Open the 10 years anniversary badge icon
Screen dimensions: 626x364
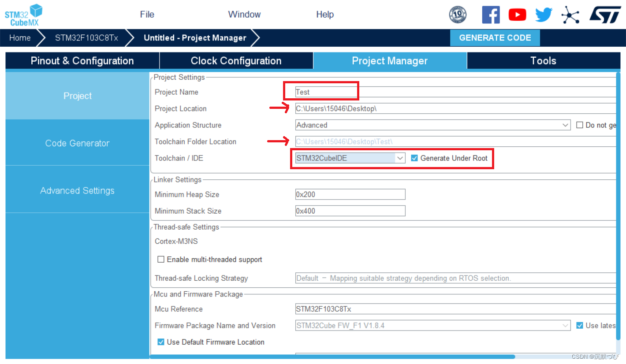tap(458, 15)
